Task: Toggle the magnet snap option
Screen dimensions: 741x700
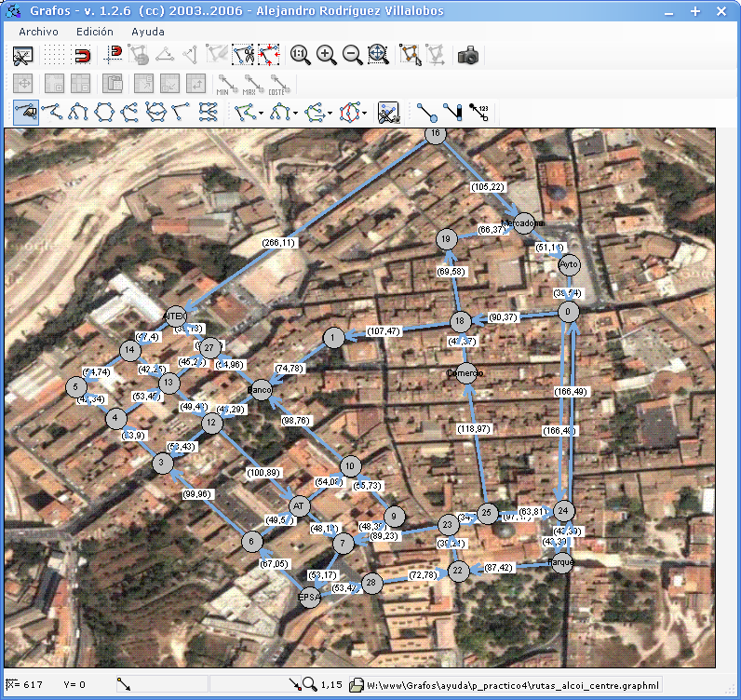Action: (x=81, y=56)
